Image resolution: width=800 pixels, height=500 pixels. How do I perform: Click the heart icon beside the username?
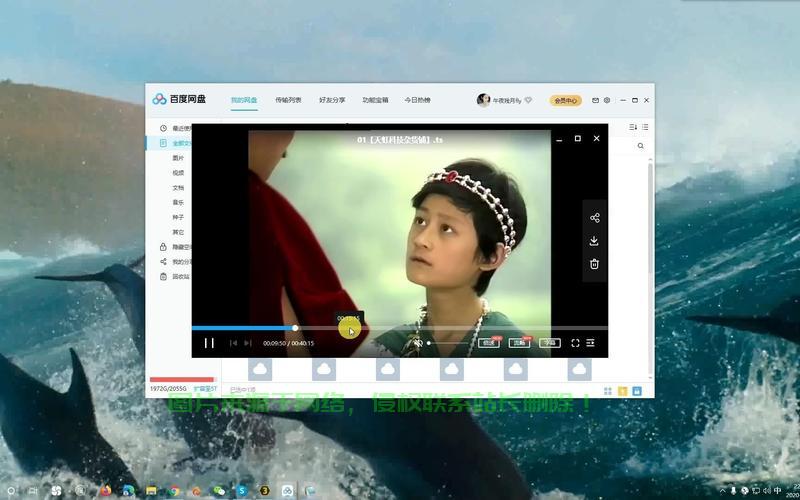[x=528, y=101]
